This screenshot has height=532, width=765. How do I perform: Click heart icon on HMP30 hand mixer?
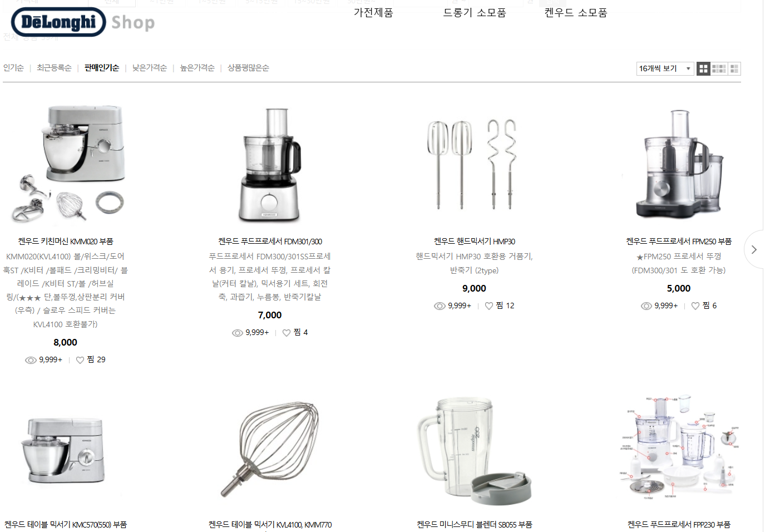[489, 306]
